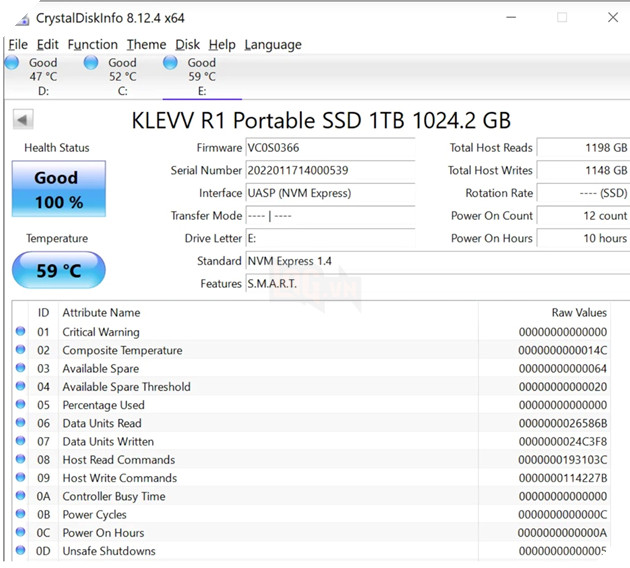Click status dot of Available Spare row
This screenshot has width=630, height=568.
[20, 368]
